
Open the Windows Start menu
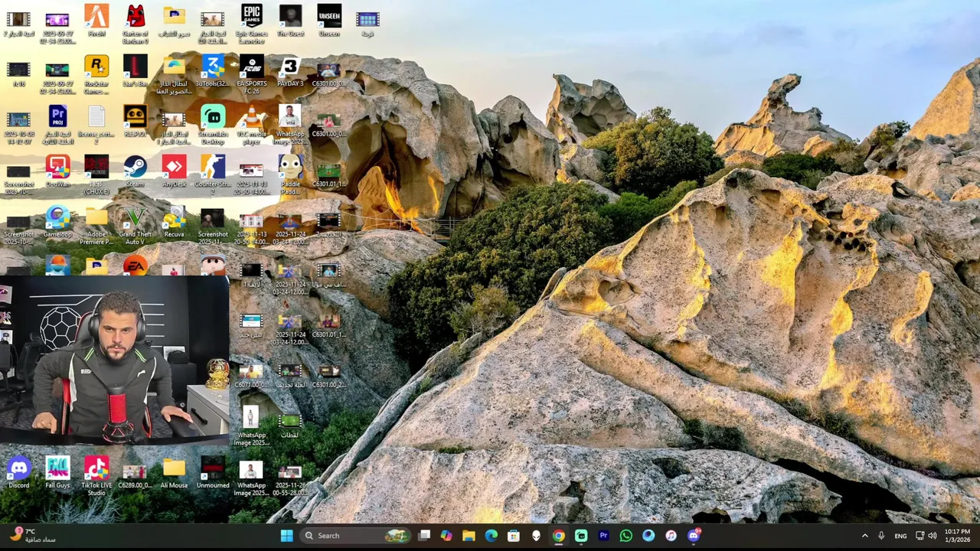coord(286,536)
